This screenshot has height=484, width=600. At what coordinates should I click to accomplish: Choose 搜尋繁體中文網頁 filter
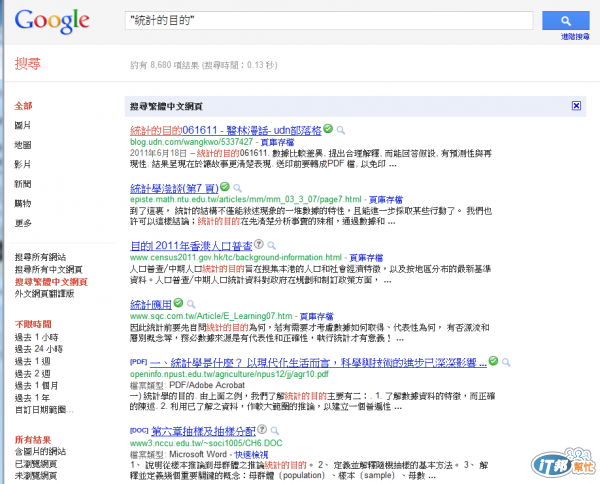click(x=51, y=282)
